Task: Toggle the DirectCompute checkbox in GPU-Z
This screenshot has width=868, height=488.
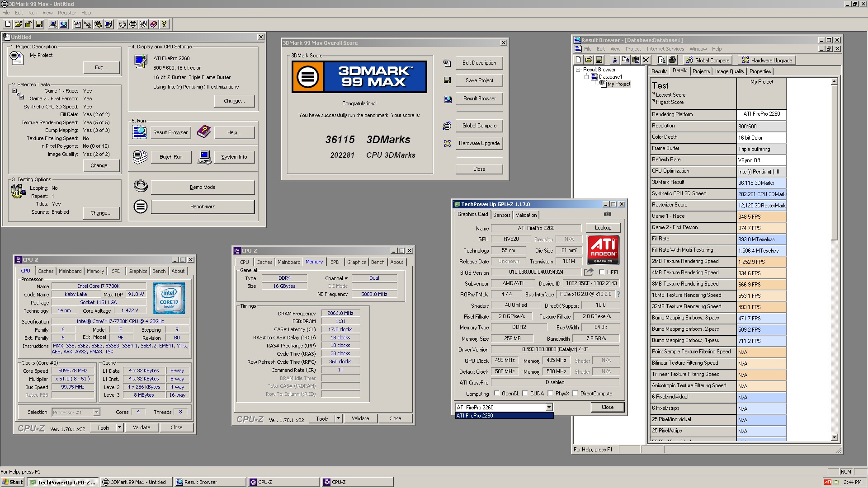Action: click(575, 393)
